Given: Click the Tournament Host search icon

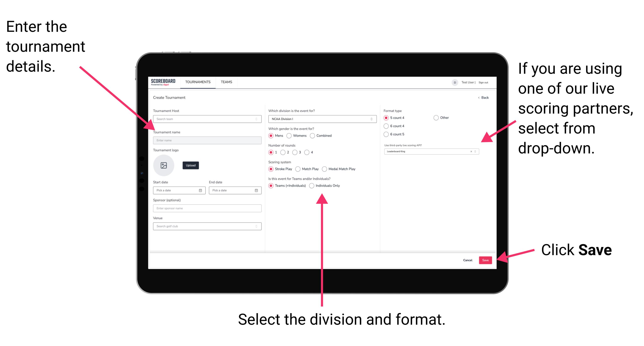Looking at the screenshot, I should [256, 119].
